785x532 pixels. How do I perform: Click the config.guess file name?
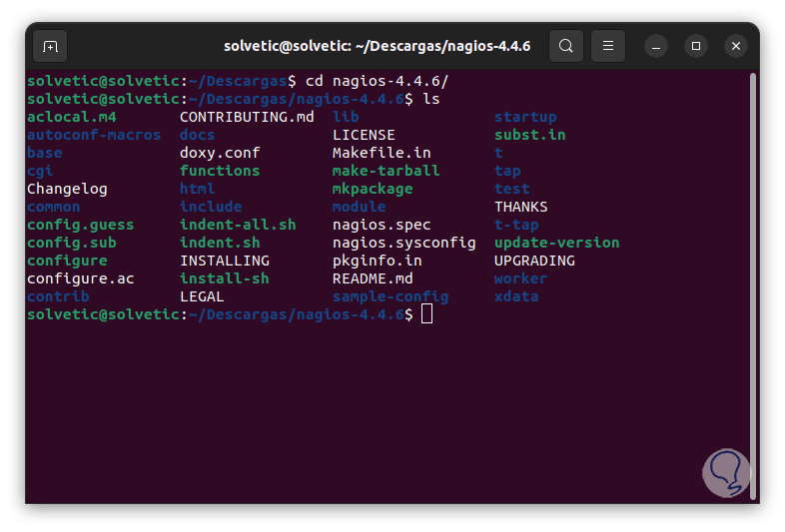pos(81,226)
